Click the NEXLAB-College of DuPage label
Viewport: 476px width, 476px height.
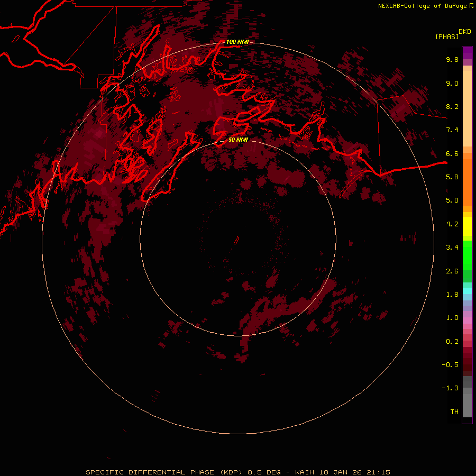coord(422,6)
